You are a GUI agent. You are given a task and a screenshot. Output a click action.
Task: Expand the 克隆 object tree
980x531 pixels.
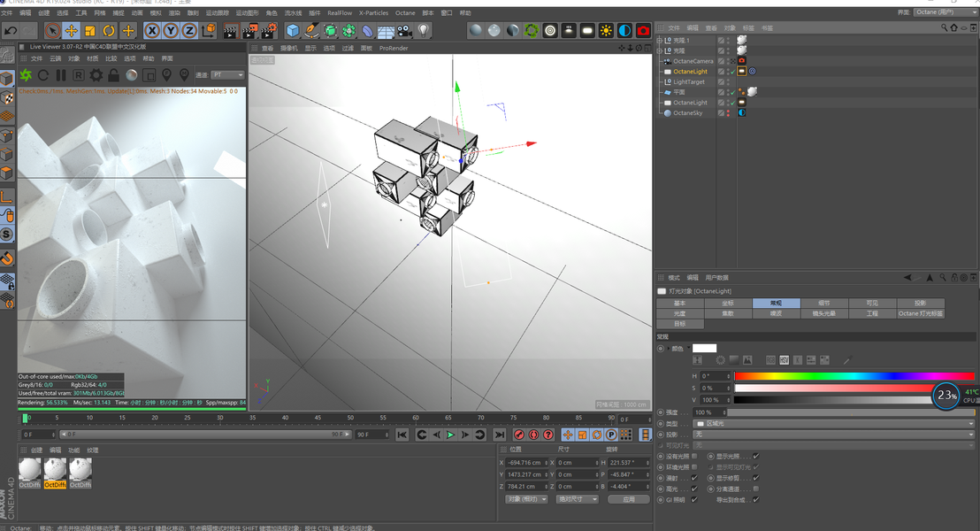(659, 50)
